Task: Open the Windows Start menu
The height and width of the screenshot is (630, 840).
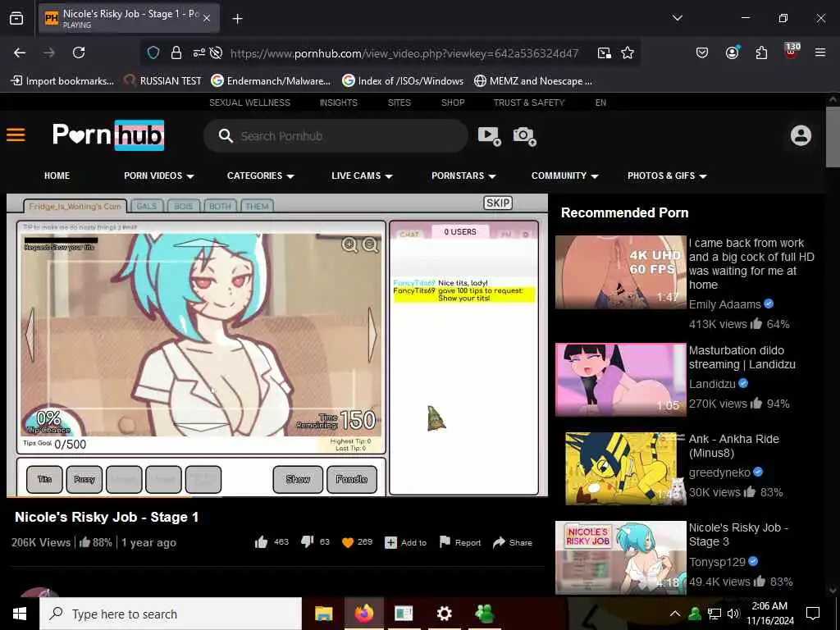Action: (20, 614)
